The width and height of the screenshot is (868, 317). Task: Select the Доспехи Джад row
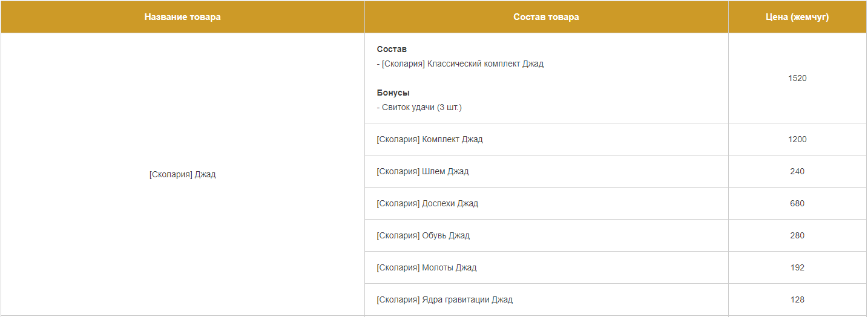click(427, 204)
